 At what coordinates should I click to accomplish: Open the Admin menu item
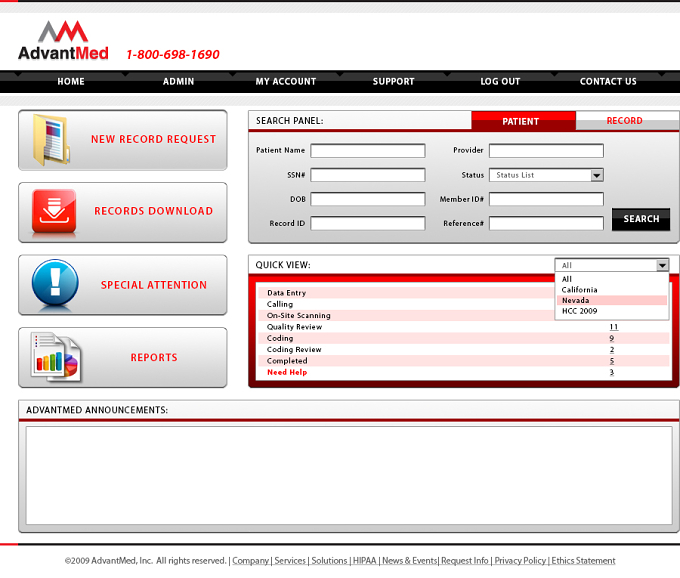[x=178, y=81]
